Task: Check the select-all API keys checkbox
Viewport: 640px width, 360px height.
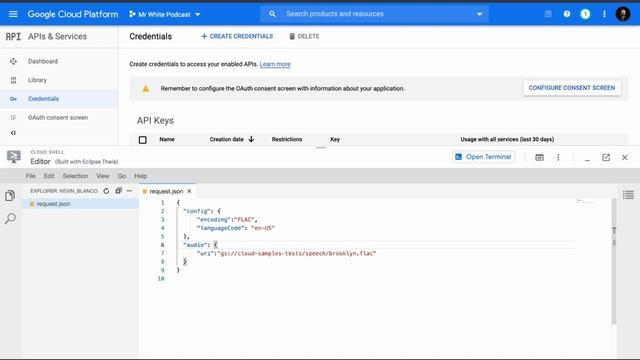Action: (x=142, y=140)
